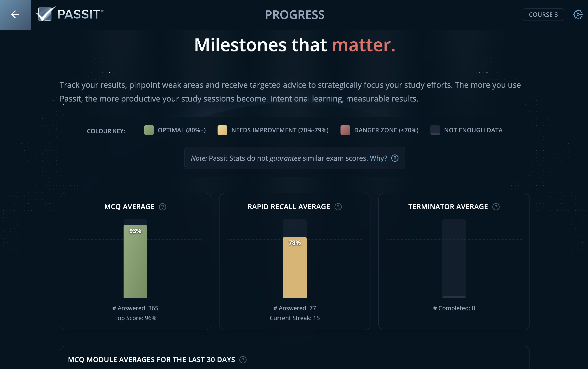Click the yellow Needs Improvement swatch

click(x=222, y=130)
